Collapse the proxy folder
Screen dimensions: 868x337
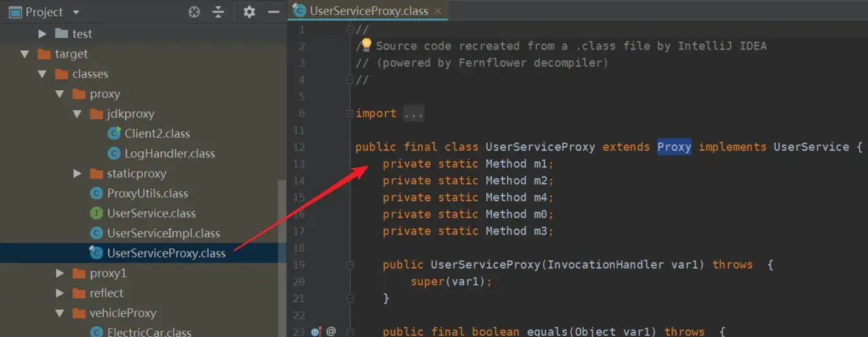(x=60, y=94)
